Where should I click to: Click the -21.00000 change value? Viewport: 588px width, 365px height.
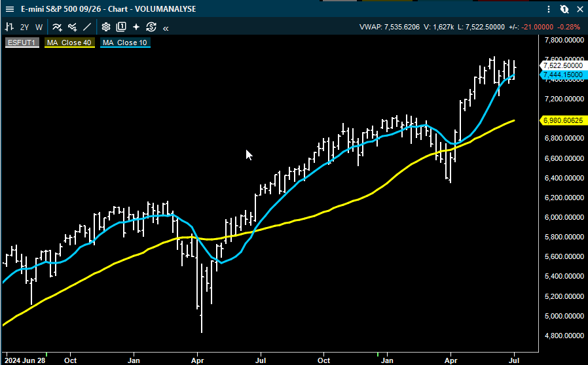pos(536,27)
